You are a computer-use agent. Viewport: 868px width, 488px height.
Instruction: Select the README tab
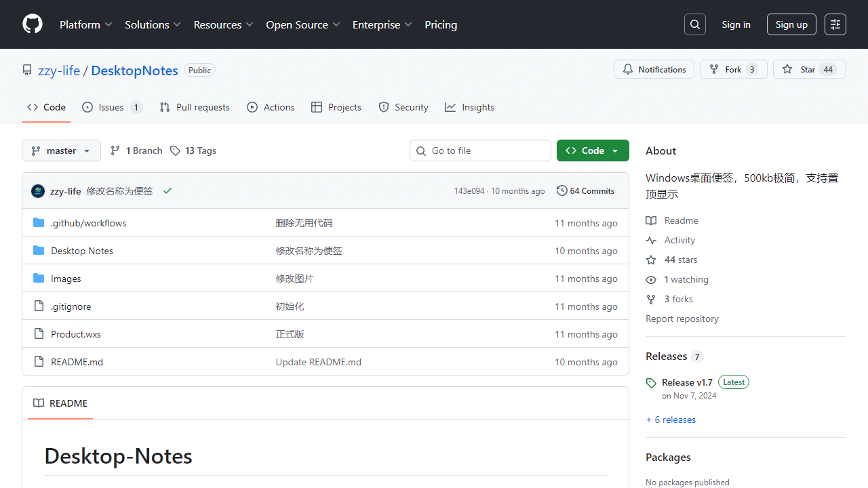point(60,403)
